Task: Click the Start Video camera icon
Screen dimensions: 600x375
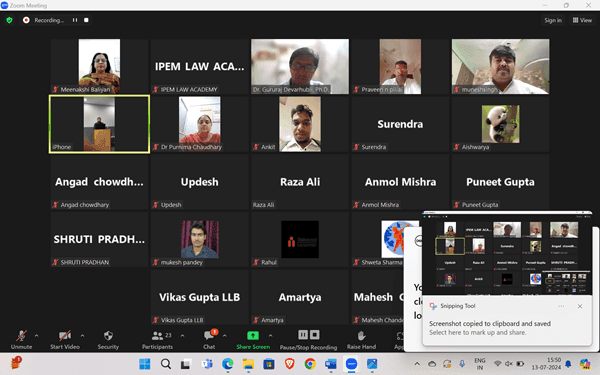Action: (x=65, y=336)
